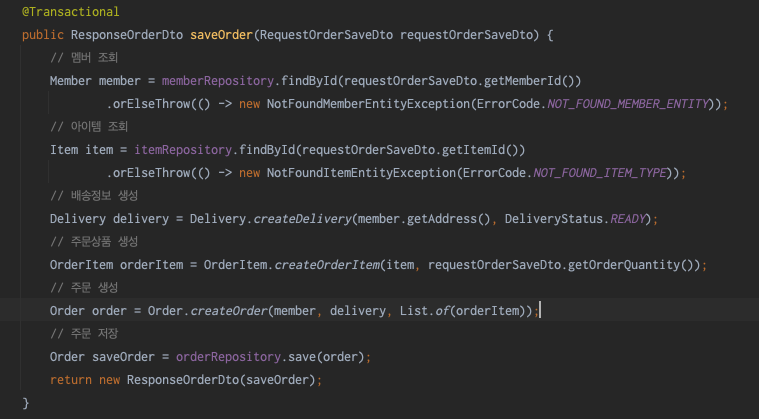Click member.getAddress() call
This screenshot has height=419, width=759.
tap(424, 219)
